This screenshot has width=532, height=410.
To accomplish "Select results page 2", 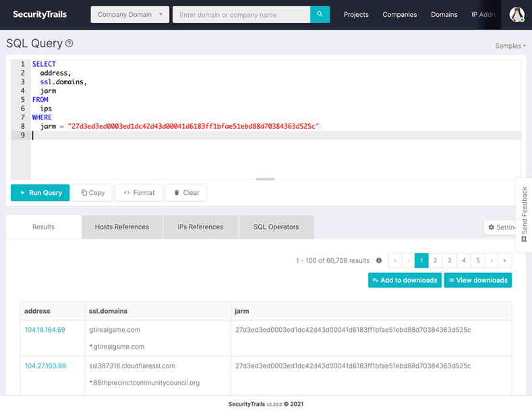I will (436, 260).
